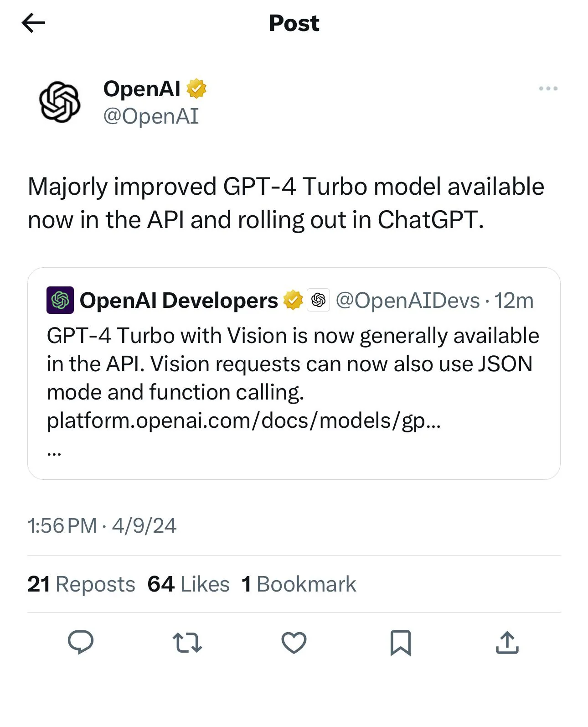The width and height of the screenshot is (588, 727).
Task: Tap the repost arrows icon
Action: coord(187,643)
